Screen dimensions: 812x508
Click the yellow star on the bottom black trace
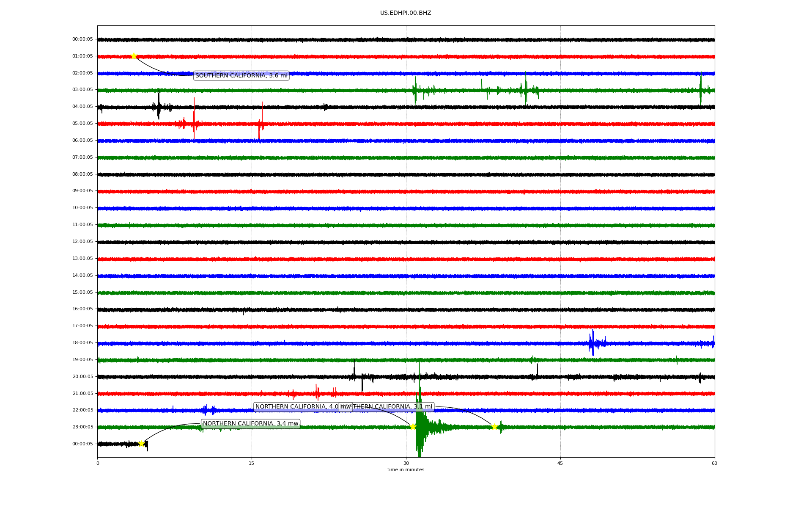(x=142, y=444)
